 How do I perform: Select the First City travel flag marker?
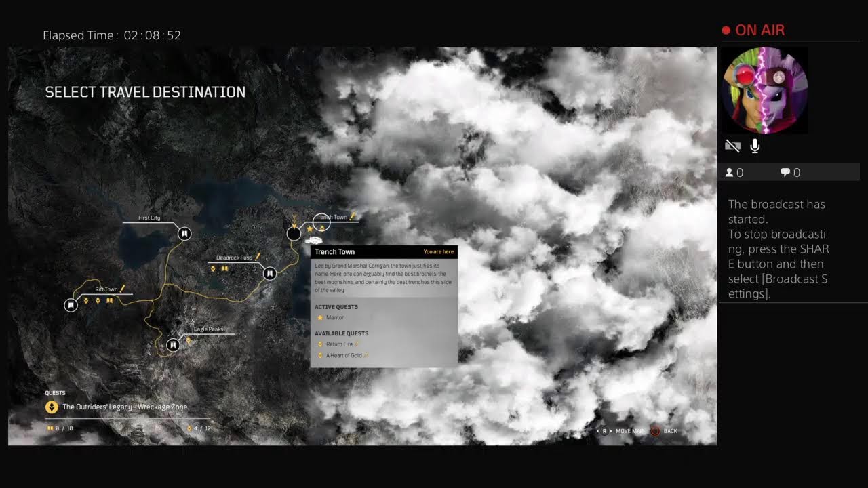(x=184, y=233)
